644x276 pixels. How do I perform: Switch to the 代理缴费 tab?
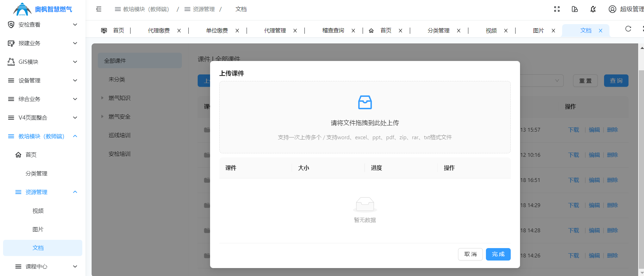(x=159, y=30)
